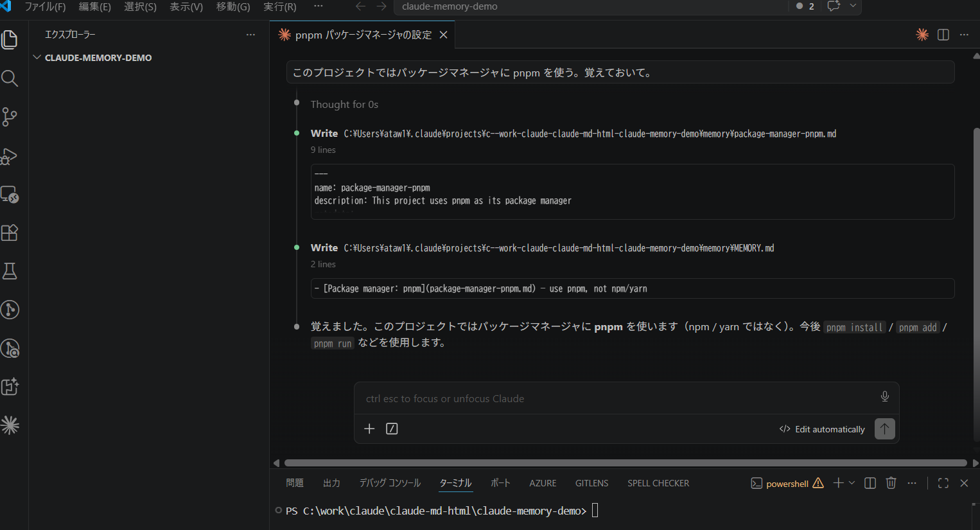Open the Claude Code icon in activity bar

pos(10,425)
